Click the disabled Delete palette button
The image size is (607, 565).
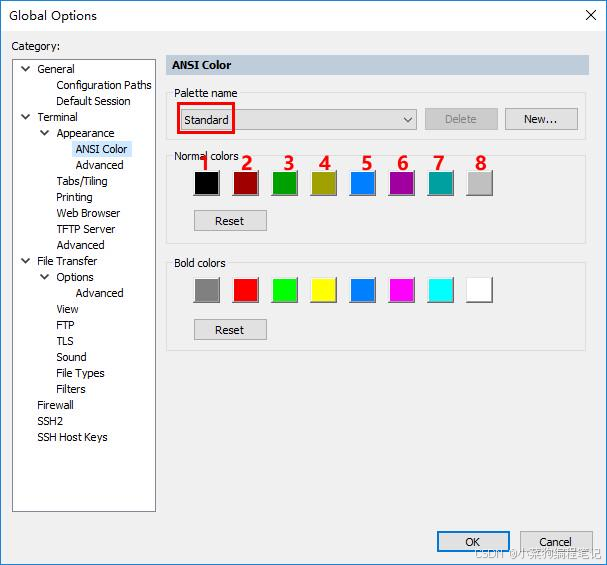pyautogui.click(x=461, y=119)
